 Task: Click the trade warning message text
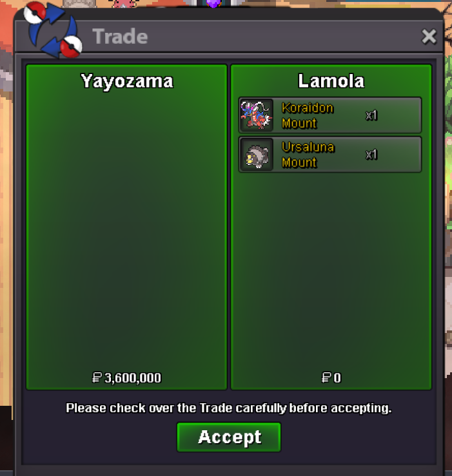[229, 408]
